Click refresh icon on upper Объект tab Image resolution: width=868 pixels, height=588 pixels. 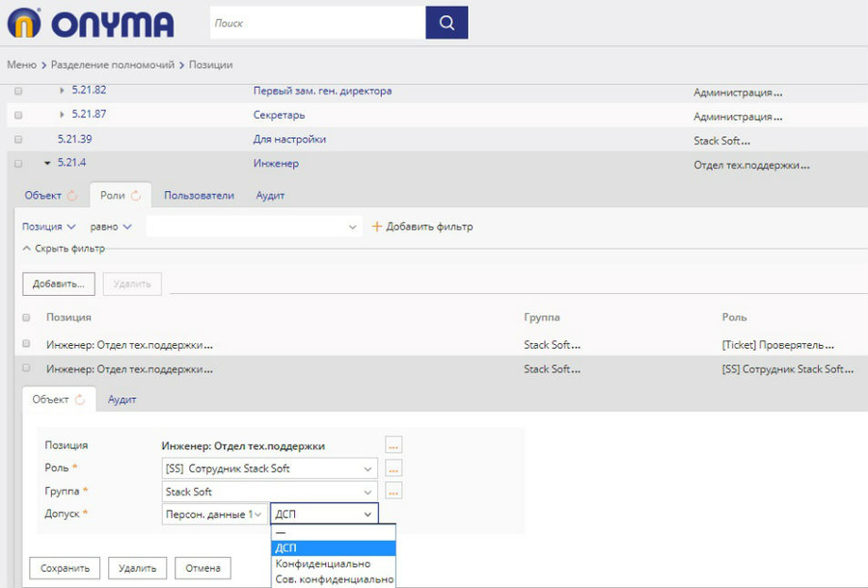(72, 196)
